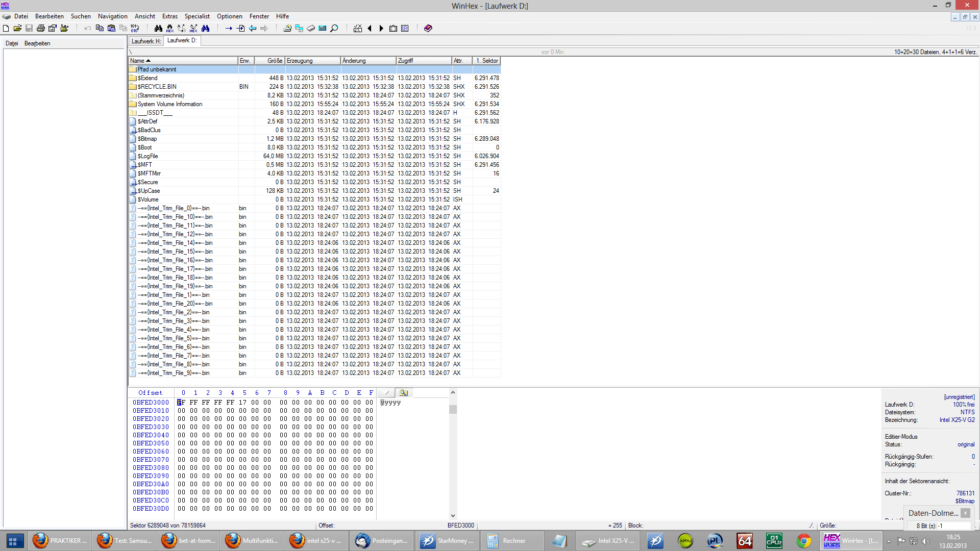
Task: Click the hex byte at offset 0BFED3000
Action: coord(181,403)
